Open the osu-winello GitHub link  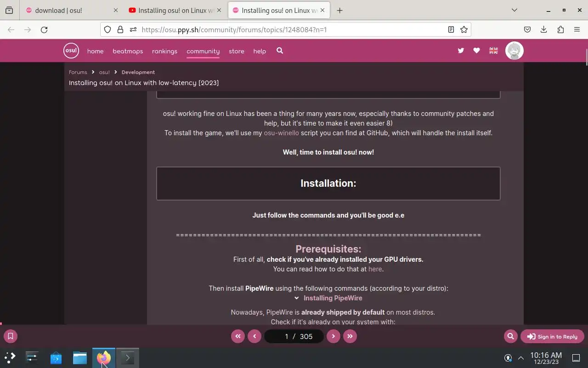281,133
